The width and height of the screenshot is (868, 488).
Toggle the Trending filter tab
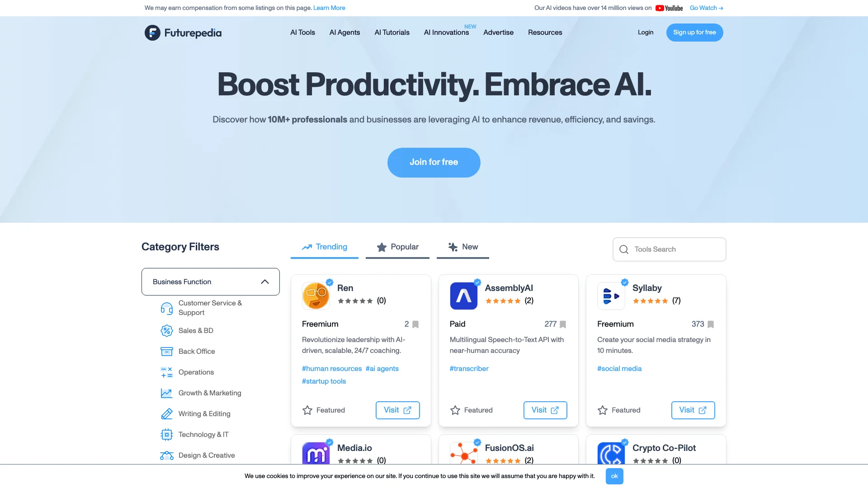[x=324, y=247]
